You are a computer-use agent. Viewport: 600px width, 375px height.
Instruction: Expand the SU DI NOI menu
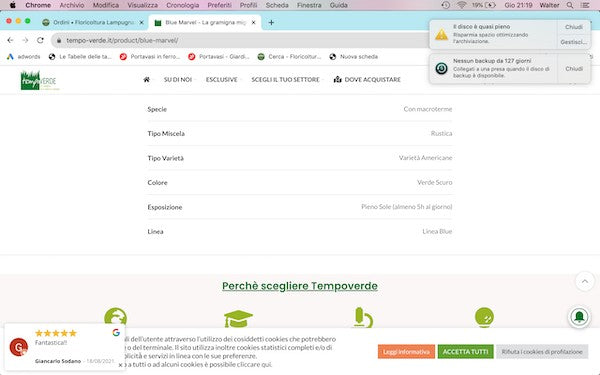pos(178,80)
